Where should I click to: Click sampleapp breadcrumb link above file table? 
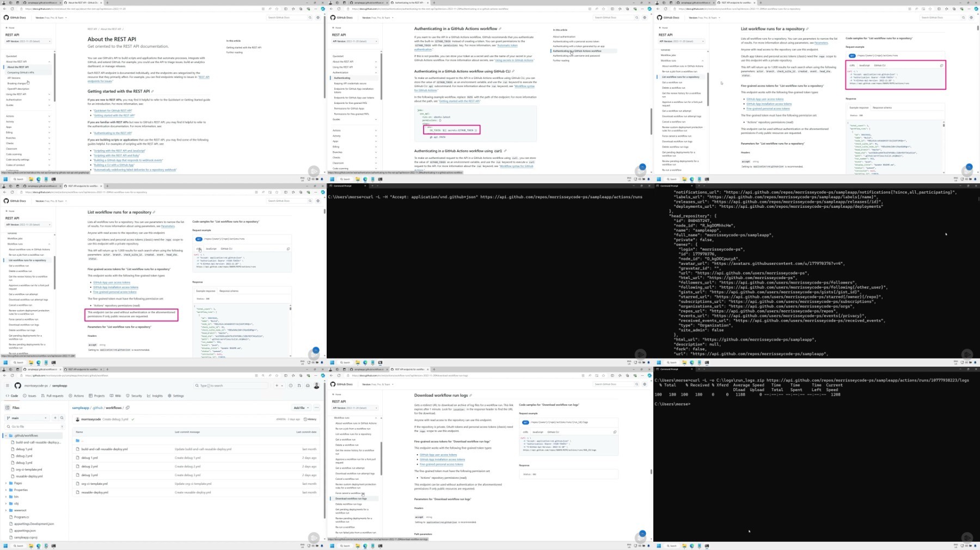pos(81,407)
